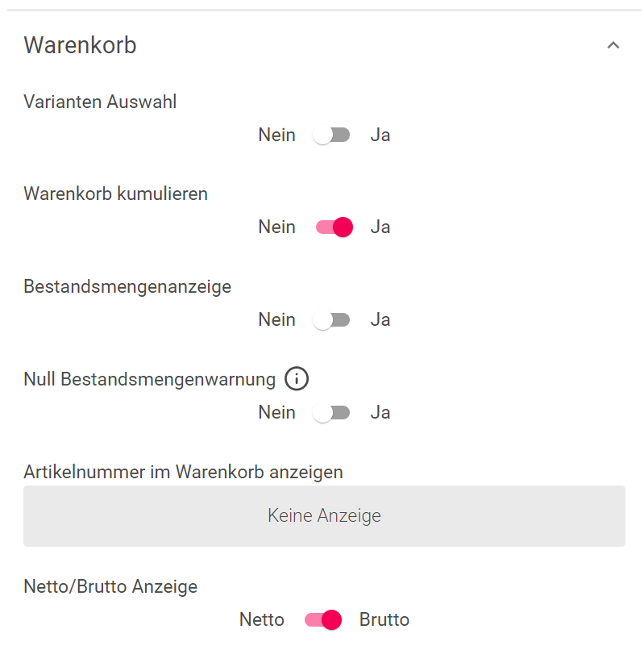Click Ja label for Null Bestandsmengenwarnung
The height and width of the screenshot is (646, 644).
click(380, 413)
